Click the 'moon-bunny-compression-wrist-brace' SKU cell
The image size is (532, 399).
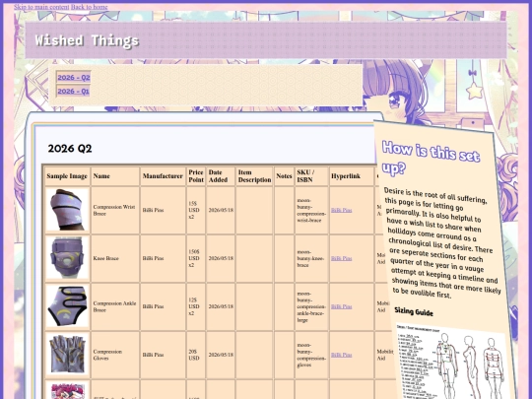[311, 210]
